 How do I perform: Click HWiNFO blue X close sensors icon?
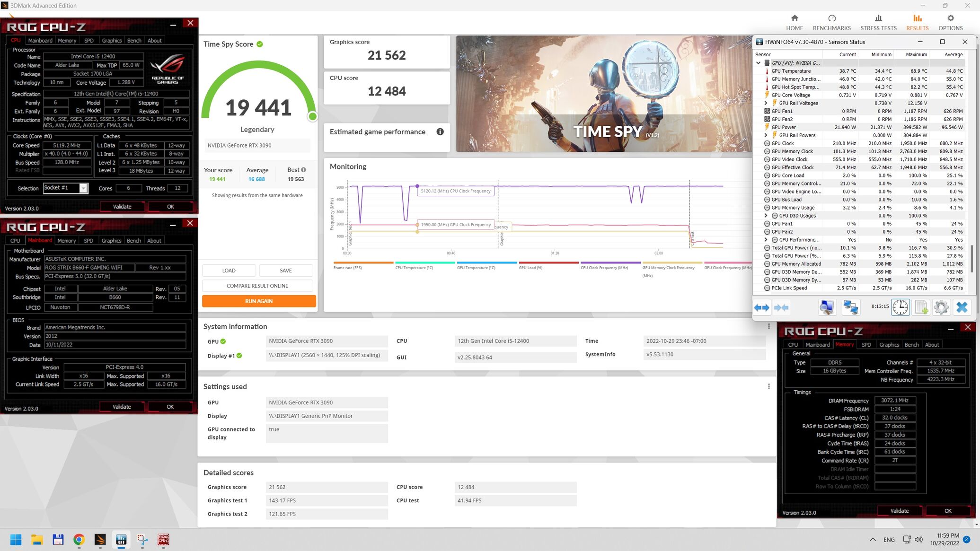(962, 307)
